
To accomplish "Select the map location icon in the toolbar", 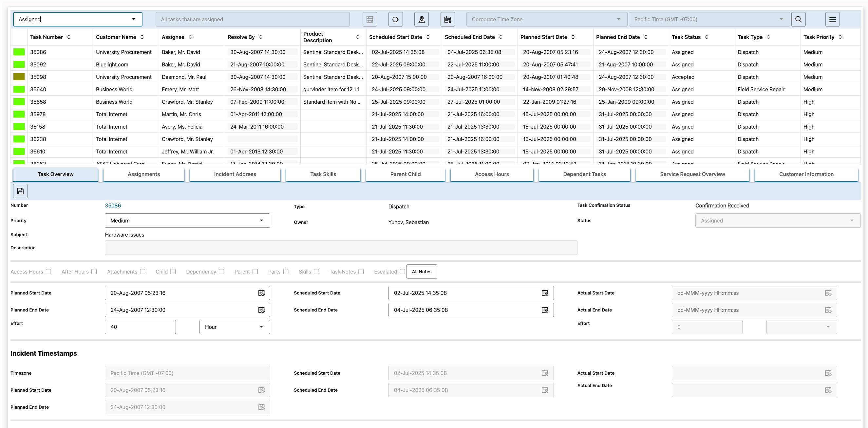I will pyautogui.click(x=422, y=19).
